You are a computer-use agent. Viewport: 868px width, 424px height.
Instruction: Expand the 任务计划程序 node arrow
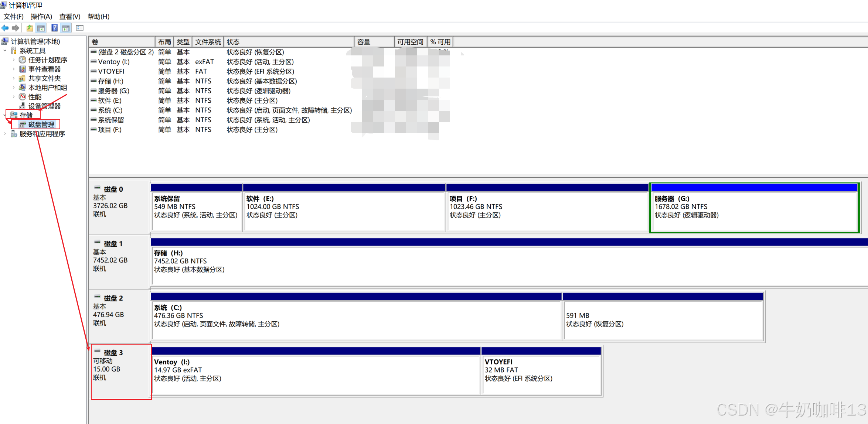(x=14, y=60)
